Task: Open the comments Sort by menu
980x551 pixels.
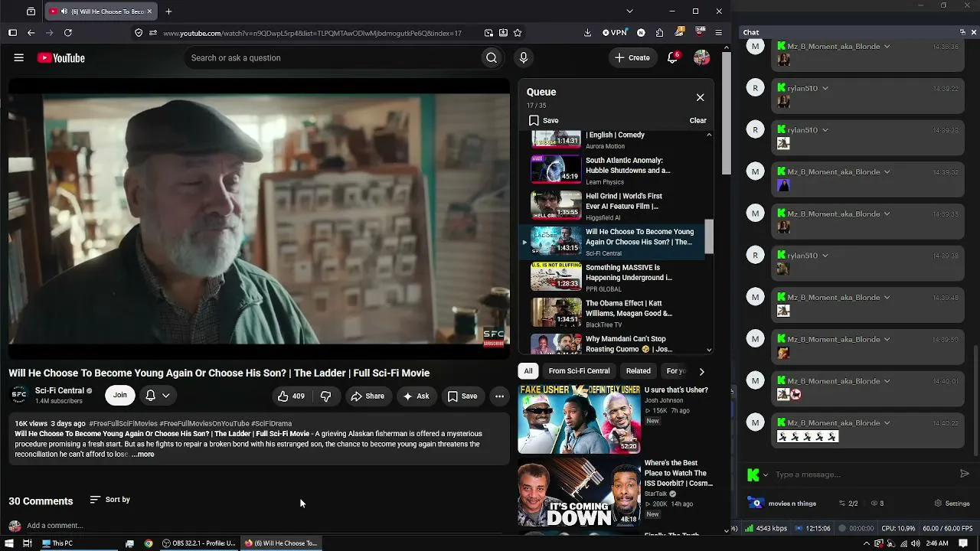Action: pyautogui.click(x=109, y=500)
